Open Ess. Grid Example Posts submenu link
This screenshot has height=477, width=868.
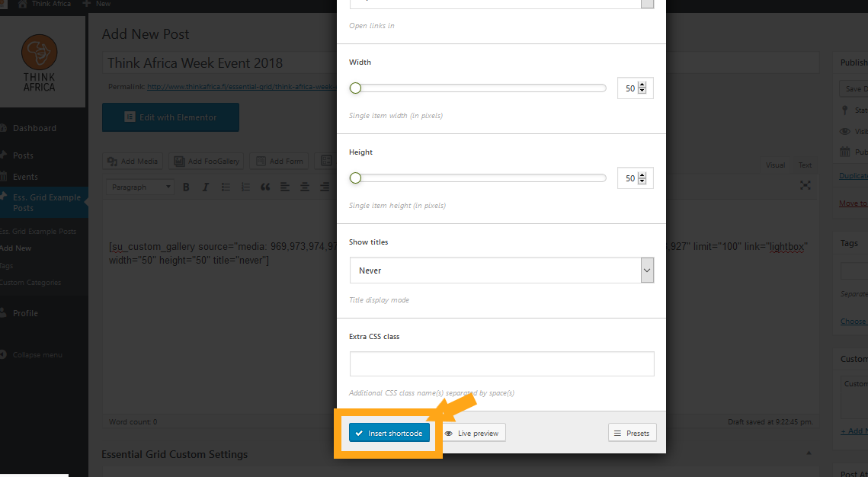pos(38,232)
